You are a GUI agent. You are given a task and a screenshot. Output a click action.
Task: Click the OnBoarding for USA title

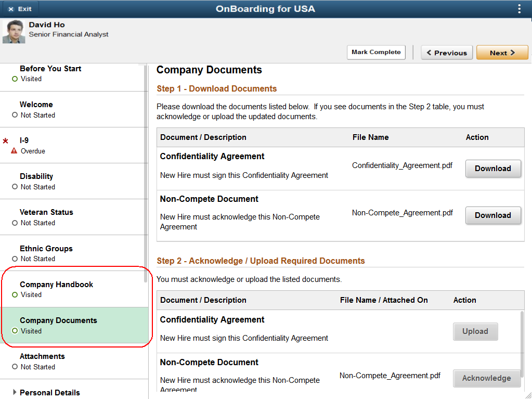[265, 9]
